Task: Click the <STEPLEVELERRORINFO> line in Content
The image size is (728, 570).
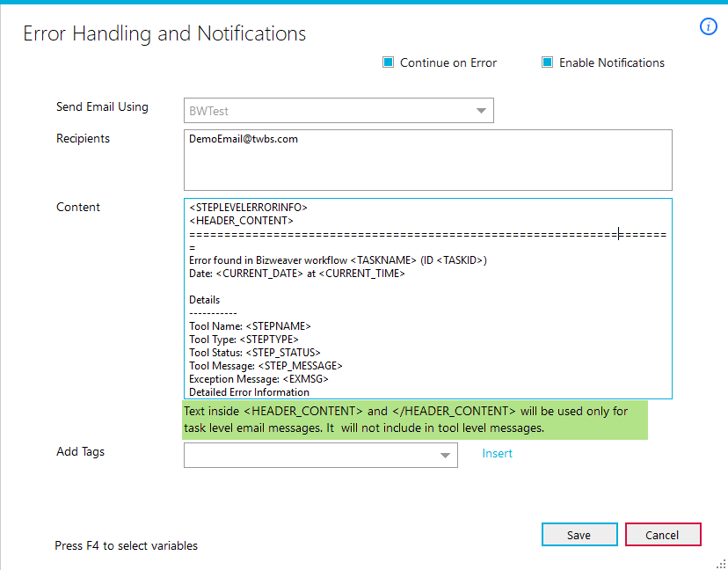Action: coord(249,208)
